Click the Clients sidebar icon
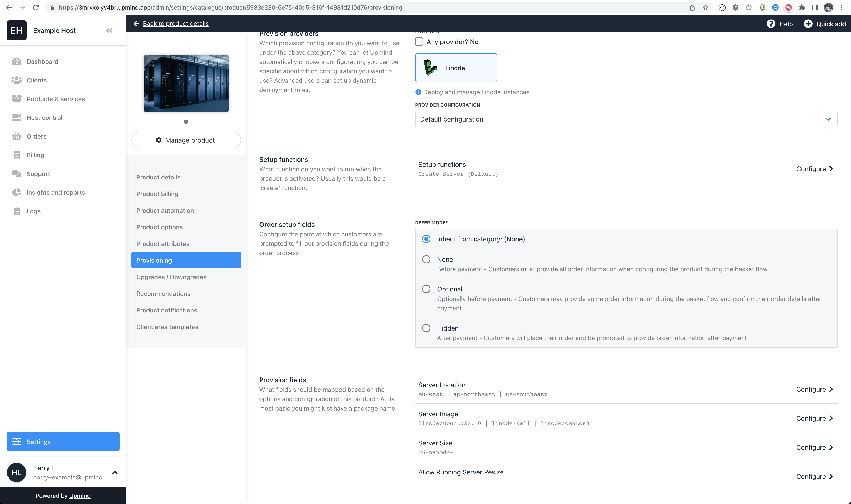 click(x=16, y=80)
